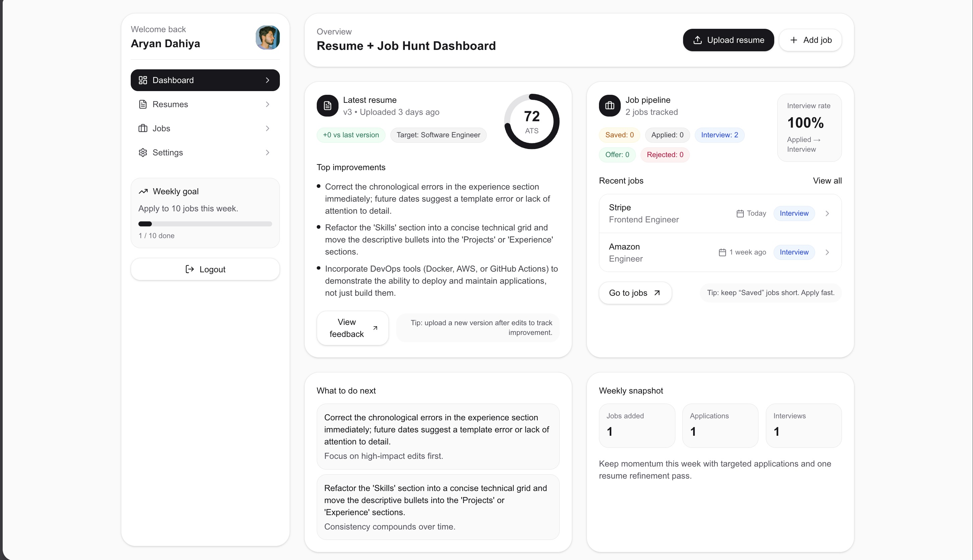This screenshot has height=560, width=973.
Task: Click the 'Target: Software Engineer' badge
Action: 438,135
